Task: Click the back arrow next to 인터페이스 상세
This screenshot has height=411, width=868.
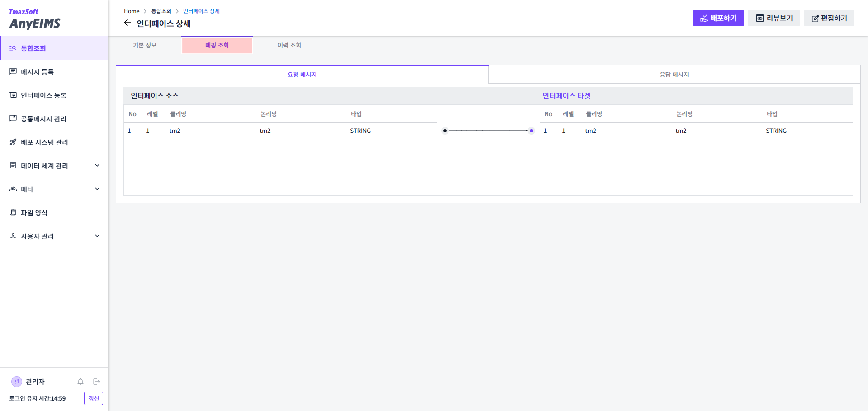Action: 127,23
